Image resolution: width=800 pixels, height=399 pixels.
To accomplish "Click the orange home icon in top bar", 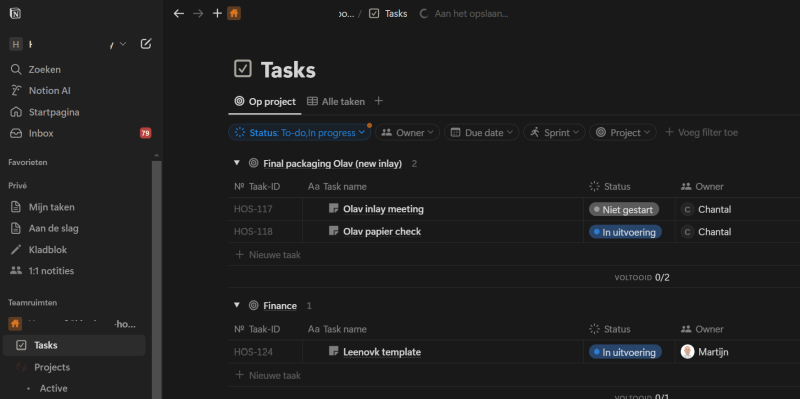I will 234,14.
